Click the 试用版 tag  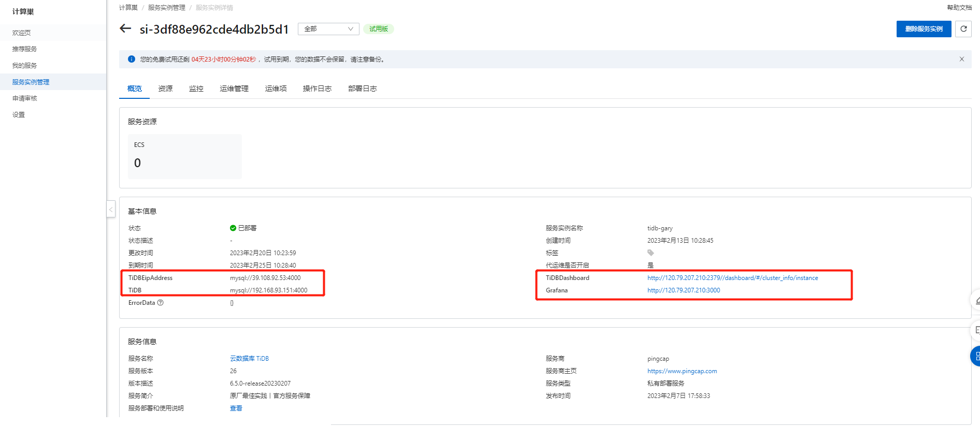(x=379, y=29)
